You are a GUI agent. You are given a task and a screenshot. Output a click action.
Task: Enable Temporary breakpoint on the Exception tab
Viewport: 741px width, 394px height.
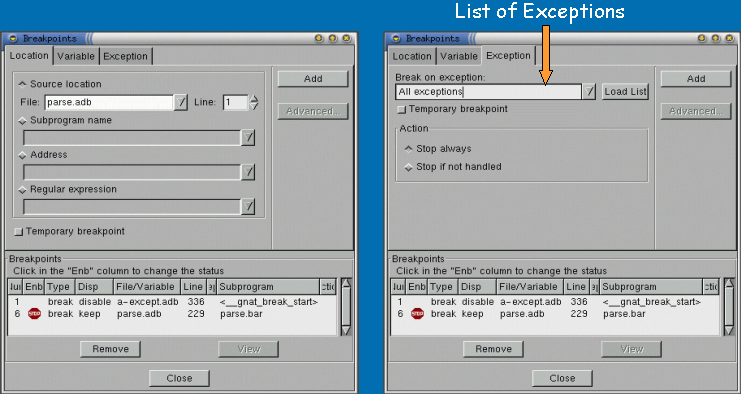click(401, 110)
